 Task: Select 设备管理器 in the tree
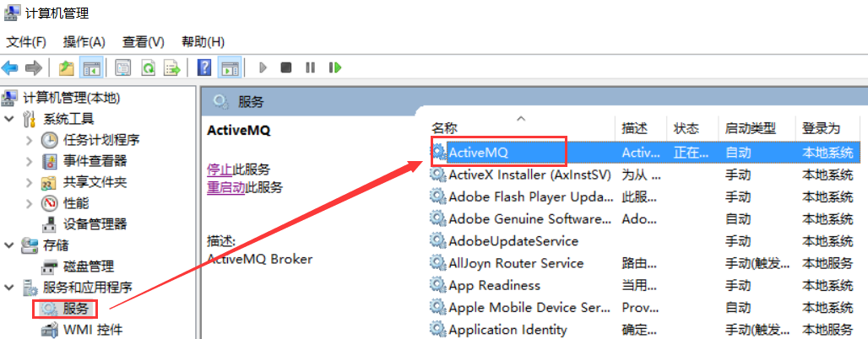coord(95,224)
